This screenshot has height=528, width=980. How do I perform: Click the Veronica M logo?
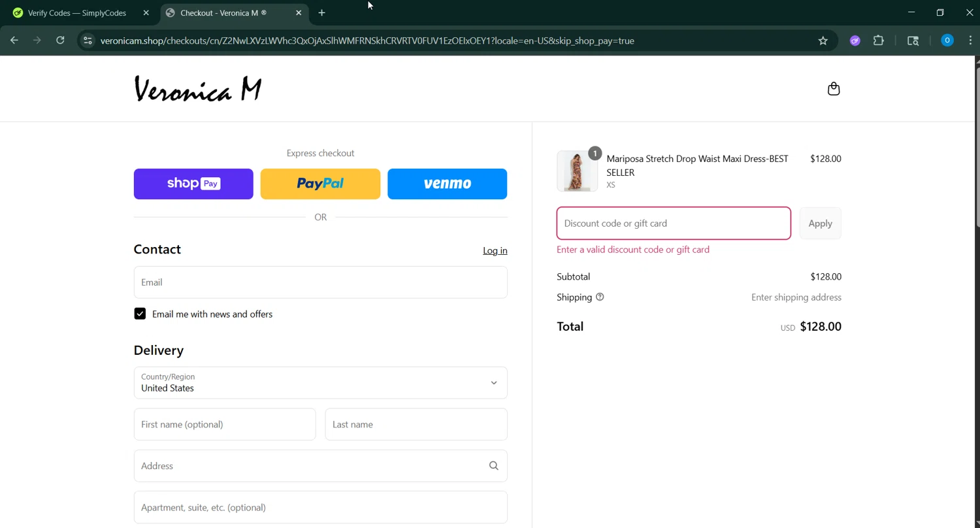point(198,89)
